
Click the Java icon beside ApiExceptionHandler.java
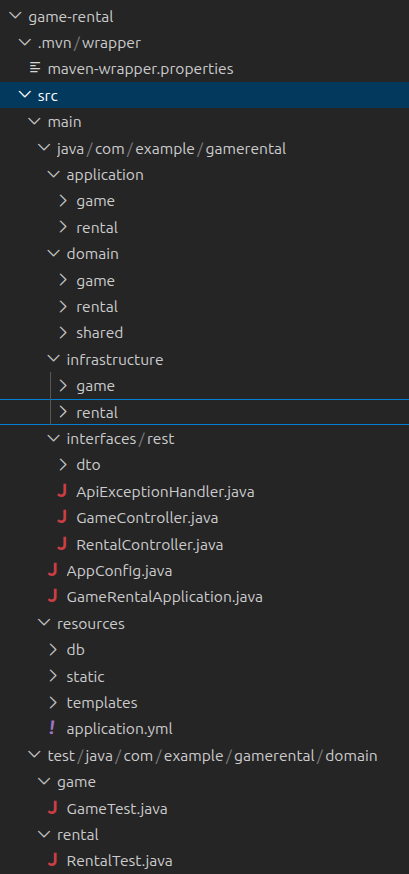[x=62, y=492]
